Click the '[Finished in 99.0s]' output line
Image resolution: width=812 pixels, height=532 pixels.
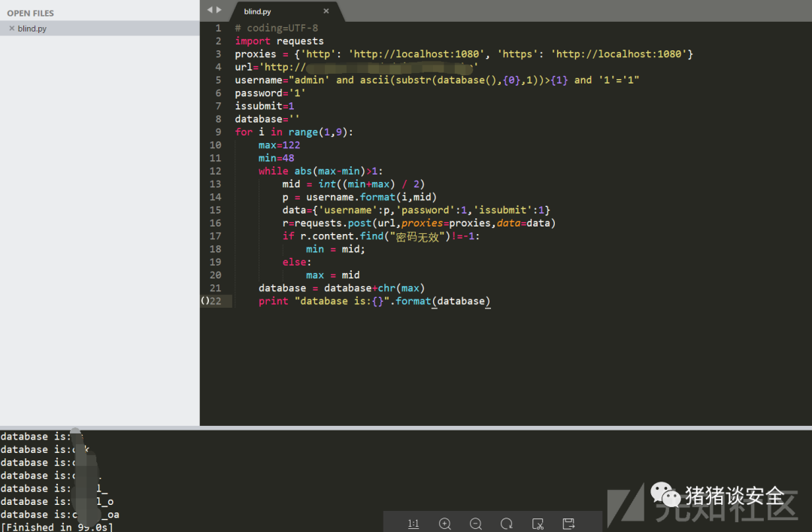click(56, 527)
